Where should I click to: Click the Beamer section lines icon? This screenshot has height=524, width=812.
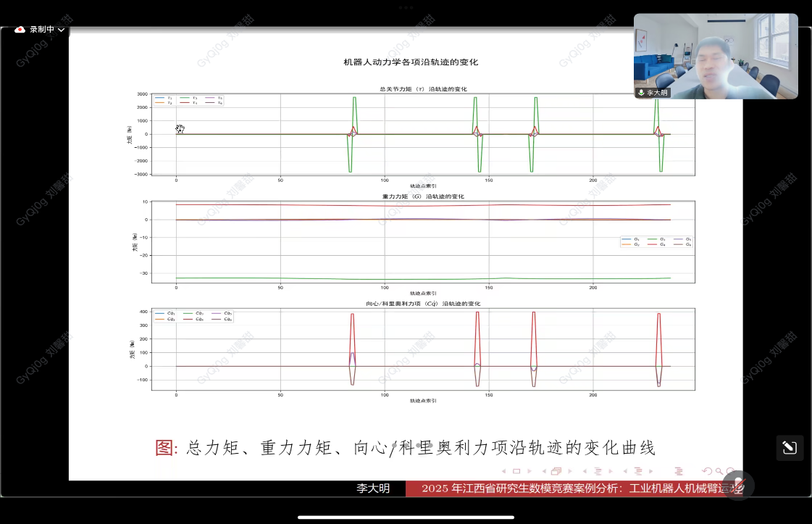click(638, 471)
